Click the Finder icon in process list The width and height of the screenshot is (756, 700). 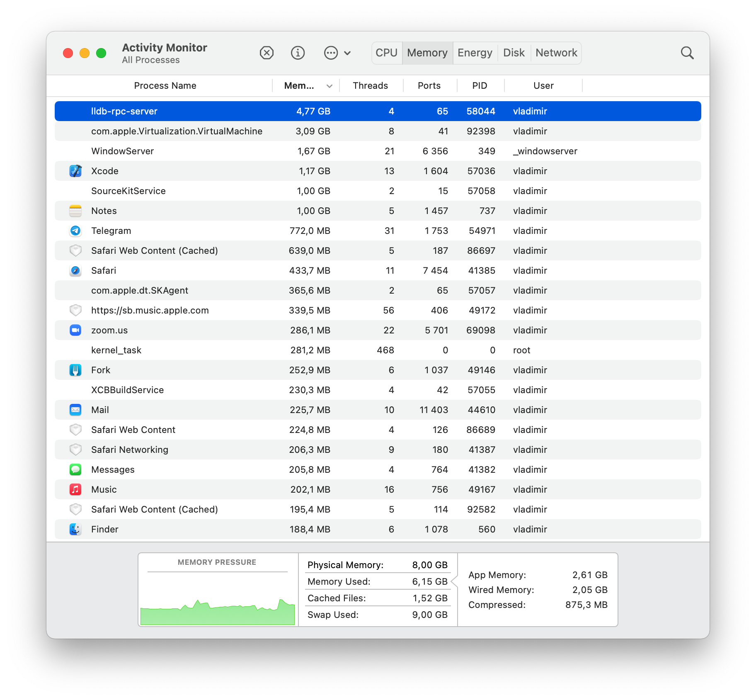(x=75, y=529)
